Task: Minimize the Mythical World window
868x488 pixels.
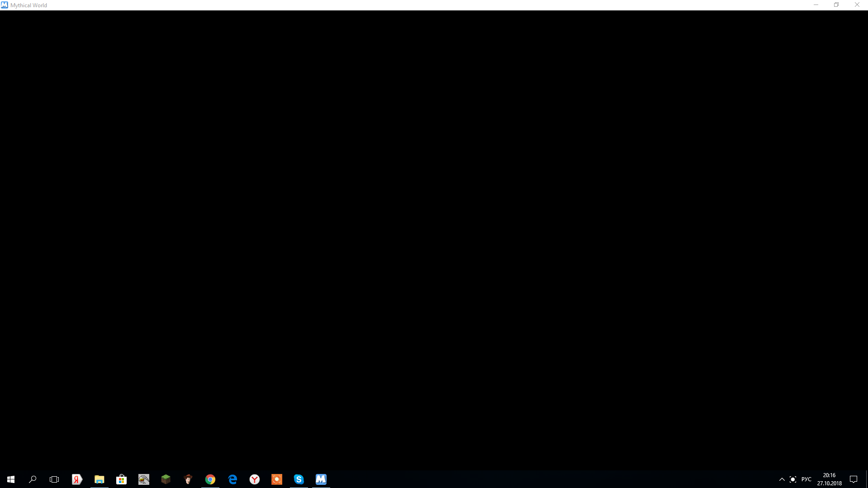Action: click(816, 5)
